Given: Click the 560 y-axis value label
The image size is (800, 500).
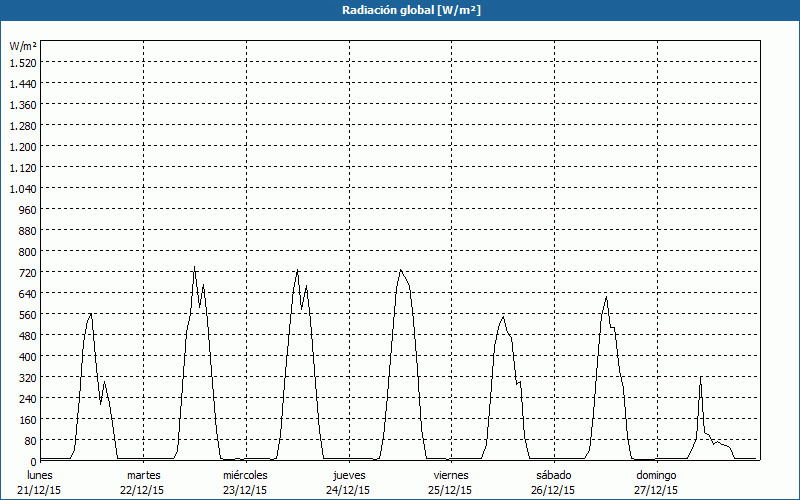Looking at the screenshot, I should pos(22,314).
